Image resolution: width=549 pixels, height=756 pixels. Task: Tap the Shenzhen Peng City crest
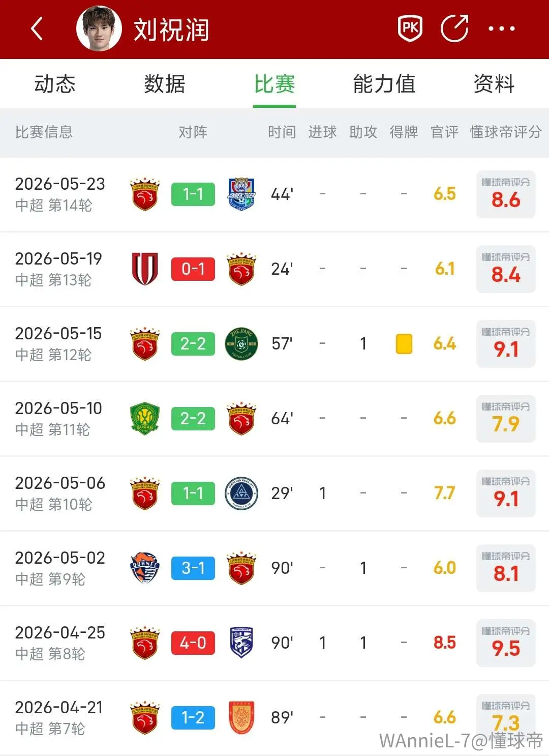(x=241, y=493)
